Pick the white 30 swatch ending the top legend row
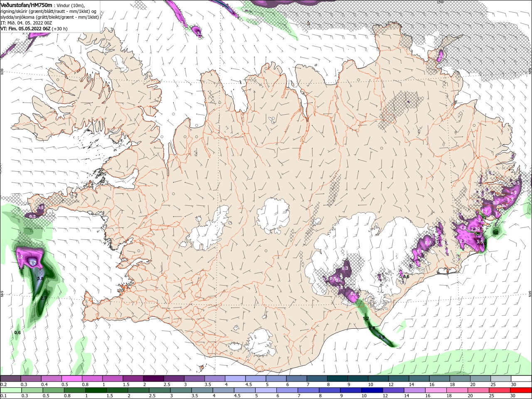This screenshot has width=532, height=399. click(x=521, y=379)
